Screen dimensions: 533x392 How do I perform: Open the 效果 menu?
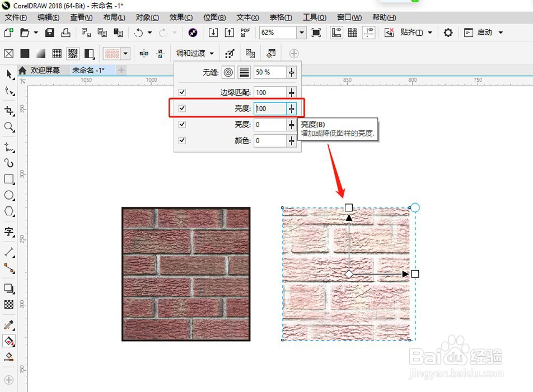(181, 17)
